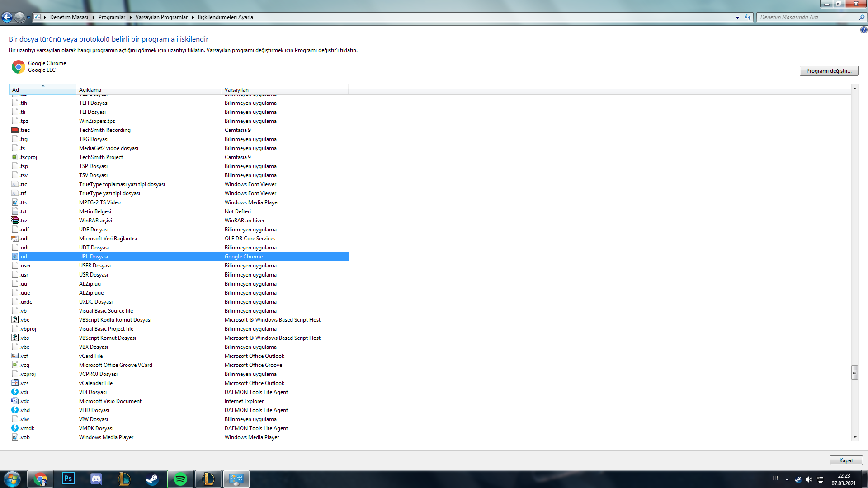This screenshot has width=868, height=488.
Task: Click the script icon next to .vbs
Action: (15, 338)
